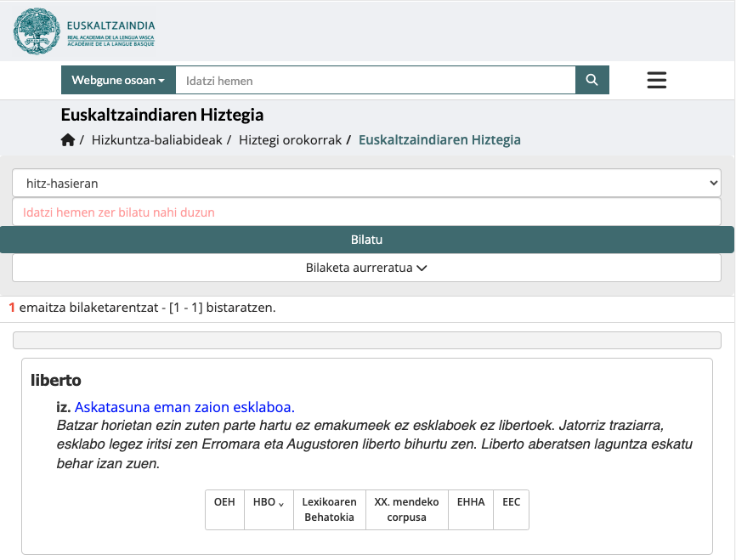Click the "Bilatu" search button
The height and width of the screenshot is (560, 736).
coord(366,239)
